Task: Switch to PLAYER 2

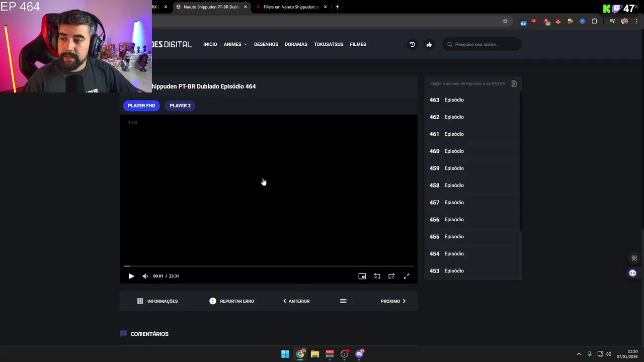Action: point(180,106)
